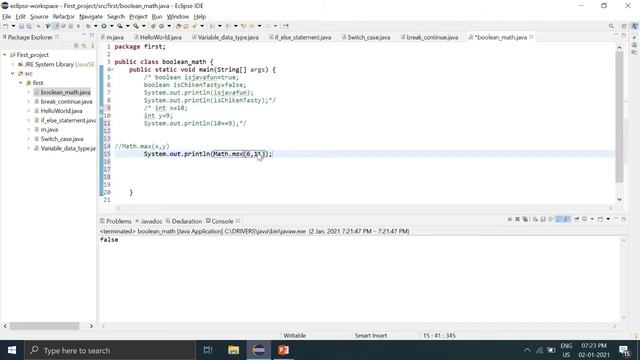Click the Open Type toolbar icon
This screenshot has width=640, height=360.
pyautogui.click(x=178, y=26)
